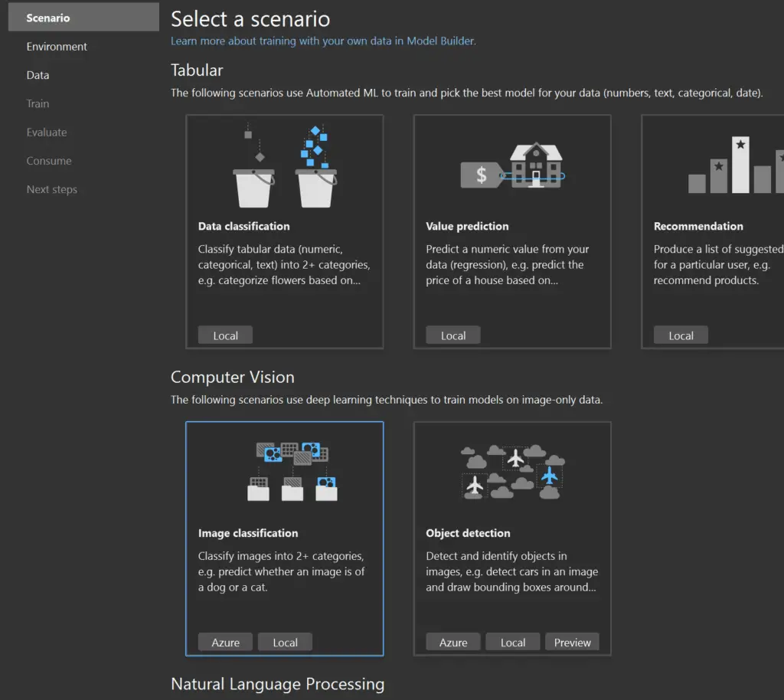
Task: Open the Evaluate step
Action: [47, 132]
